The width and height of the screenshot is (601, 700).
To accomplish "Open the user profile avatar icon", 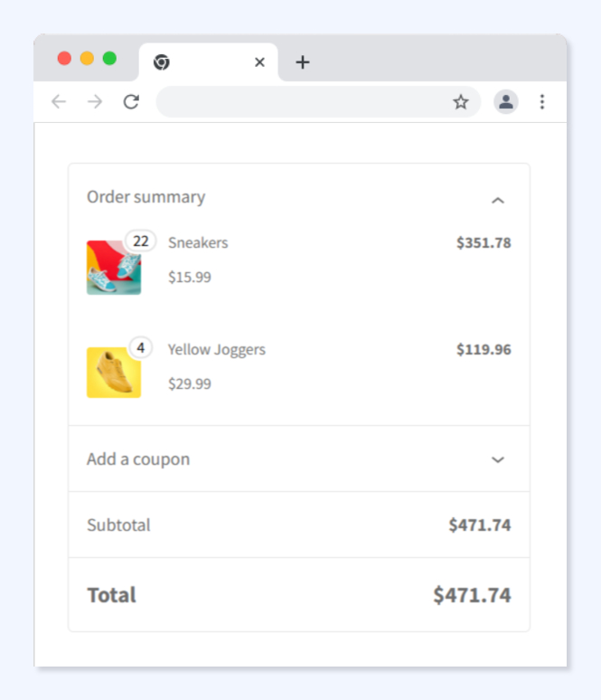I will click(x=505, y=102).
